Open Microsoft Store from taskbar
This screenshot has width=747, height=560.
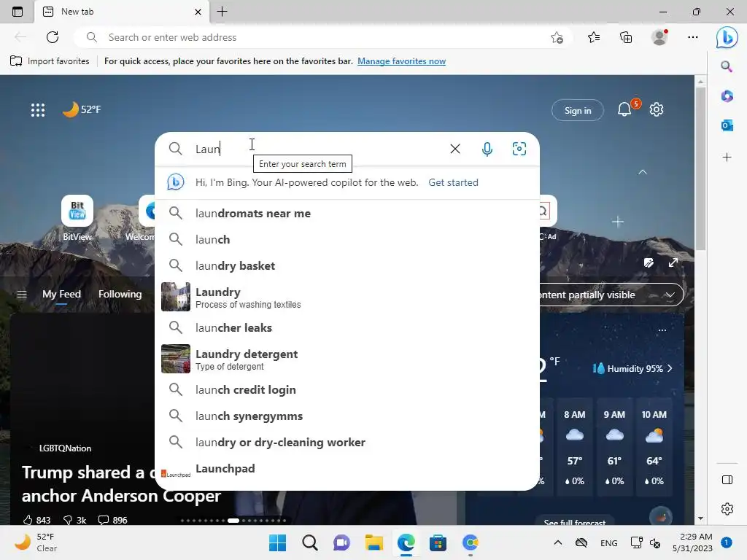click(438, 542)
